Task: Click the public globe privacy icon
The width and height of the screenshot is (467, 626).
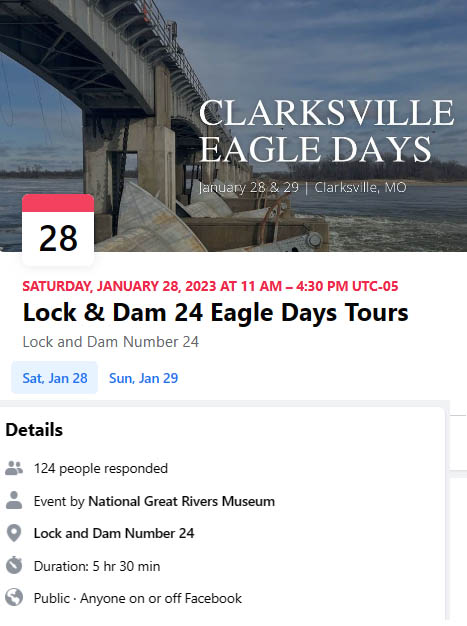Action: coord(14,598)
